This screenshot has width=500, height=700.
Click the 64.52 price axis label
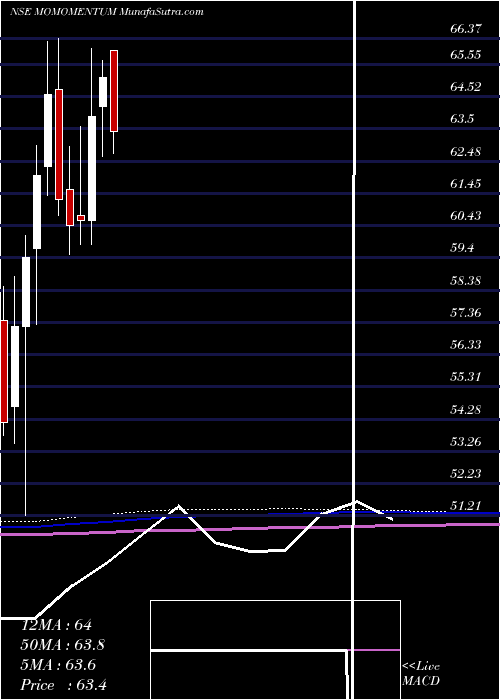click(466, 87)
